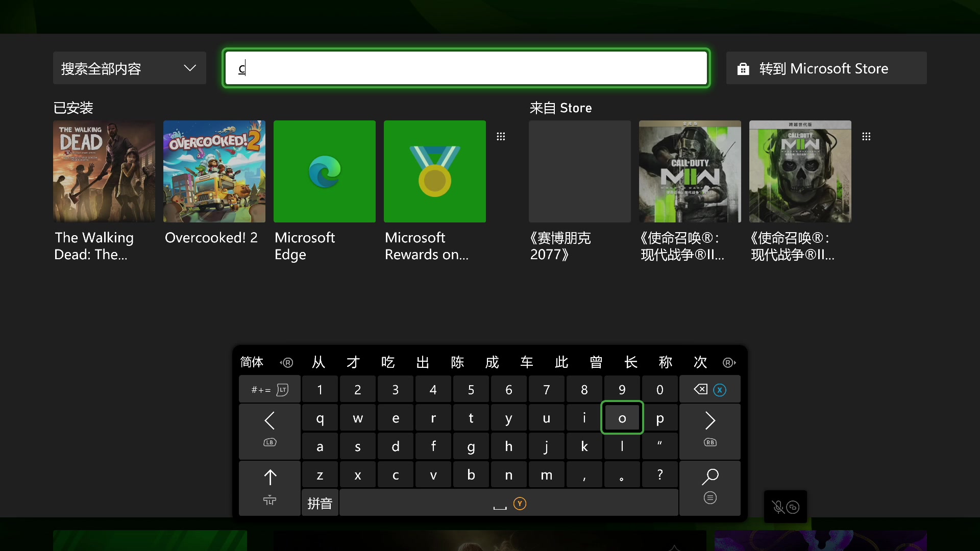Viewport: 980px width, 551px height.
Task: Tap the number 5 key
Action: tap(471, 390)
